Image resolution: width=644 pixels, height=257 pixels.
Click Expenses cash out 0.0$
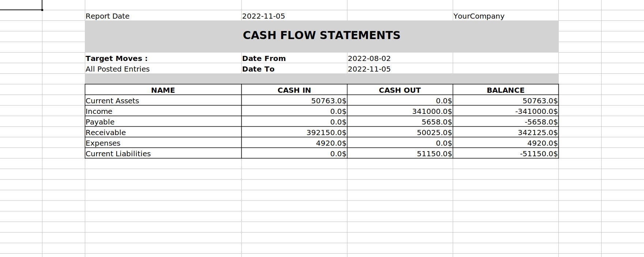coord(400,143)
